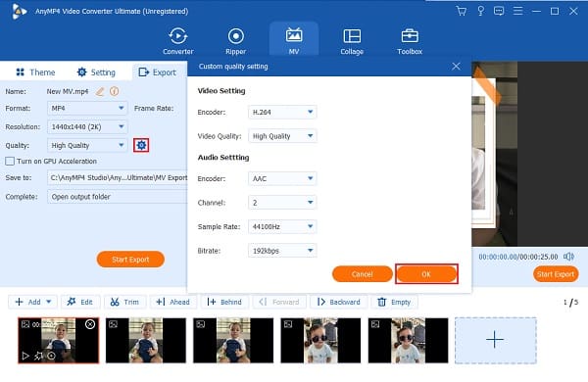
Task: Switch to the Collage module
Action: tap(352, 41)
